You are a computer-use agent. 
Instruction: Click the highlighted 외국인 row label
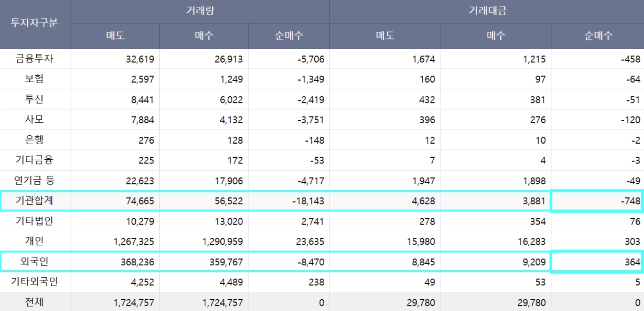pos(35,262)
